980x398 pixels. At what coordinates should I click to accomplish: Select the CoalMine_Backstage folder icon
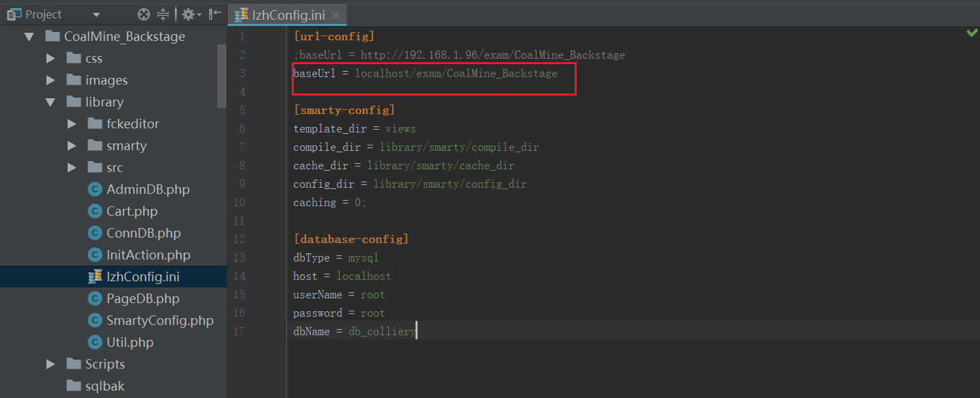click(52, 36)
